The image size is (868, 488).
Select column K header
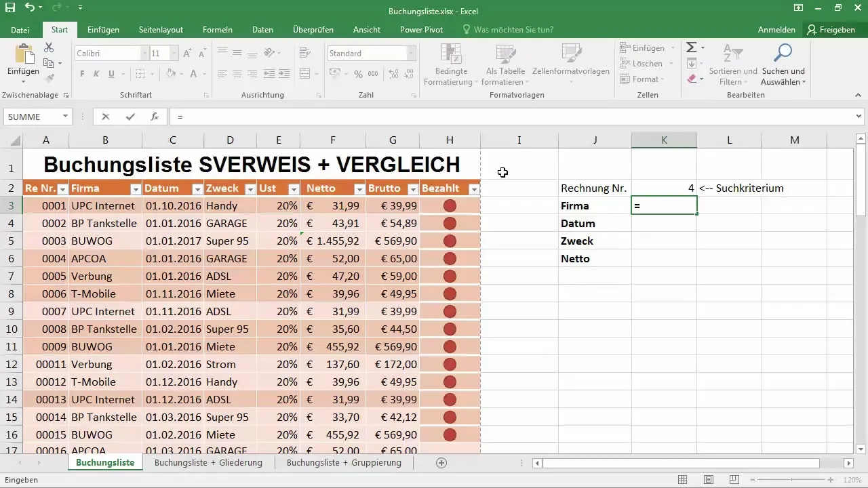point(664,140)
